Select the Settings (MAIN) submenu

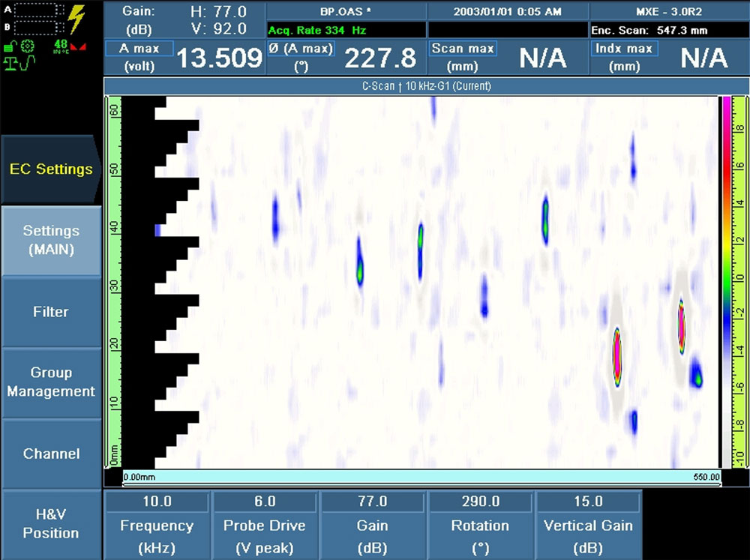(x=50, y=240)
